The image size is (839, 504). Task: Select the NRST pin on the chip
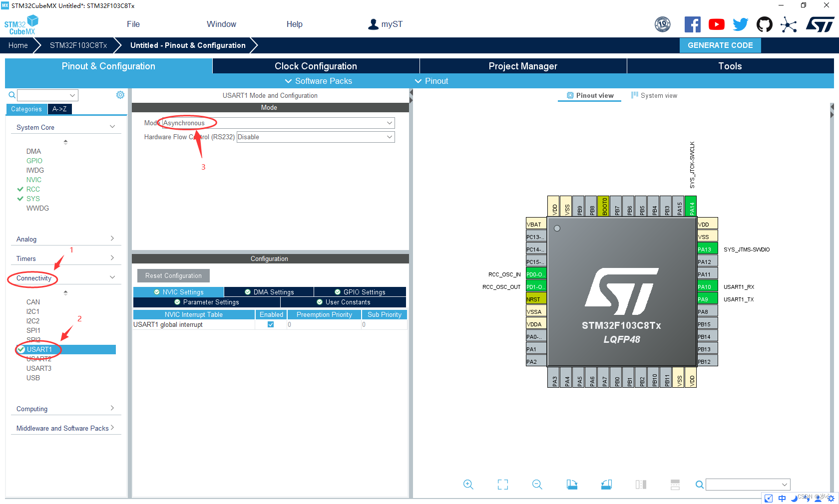point(536,299)
